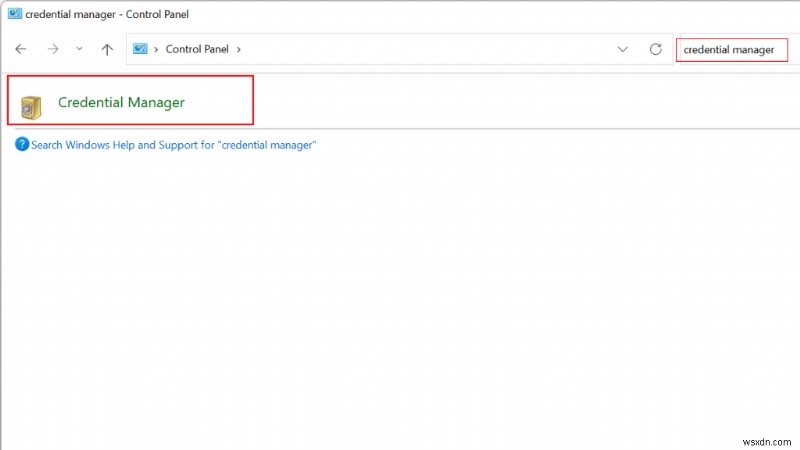
Task: Expand the root chevron before Control Panel
Action: 156,49
